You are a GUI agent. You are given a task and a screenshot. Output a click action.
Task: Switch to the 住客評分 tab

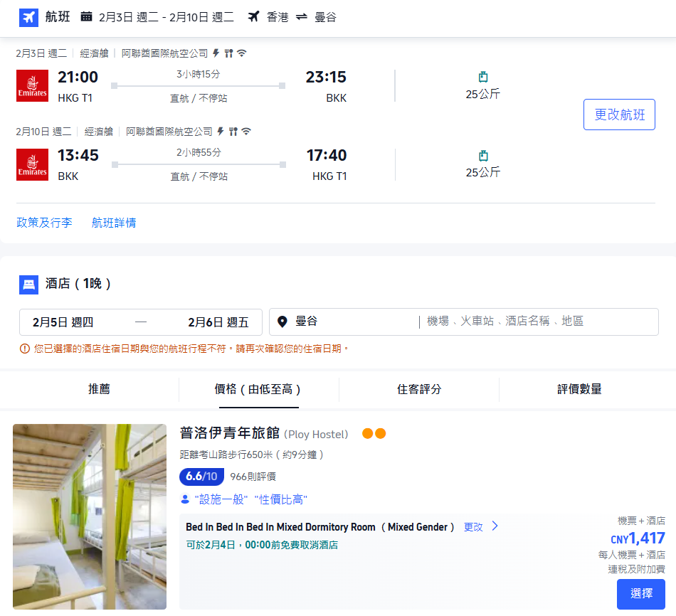coord(419,390)
